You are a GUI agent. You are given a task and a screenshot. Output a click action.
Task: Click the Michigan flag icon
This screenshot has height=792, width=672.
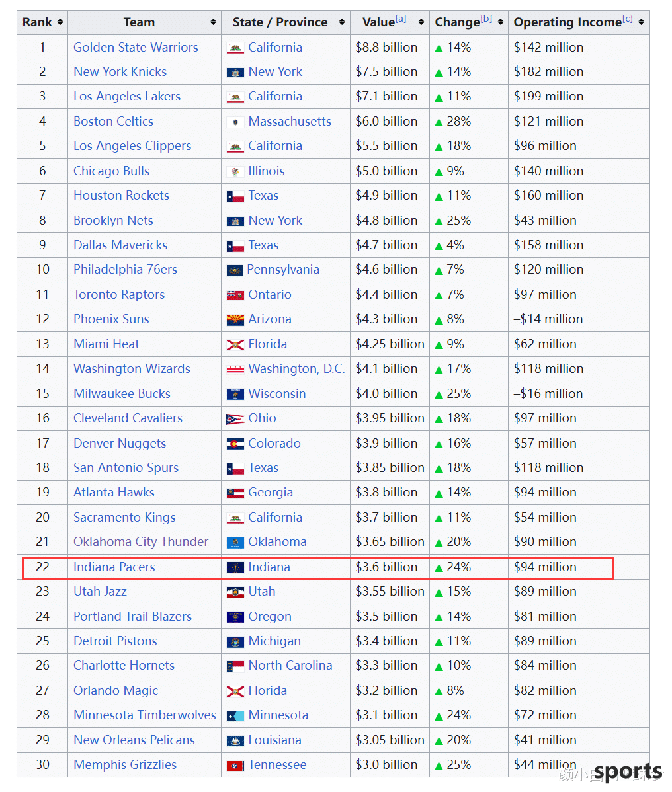pos(235,641)
